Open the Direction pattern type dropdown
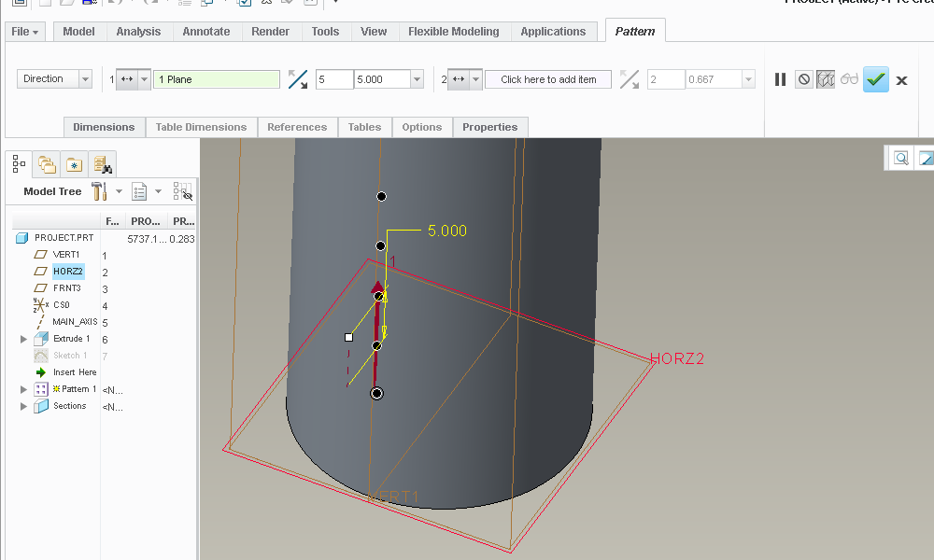 tap(85, 79)
